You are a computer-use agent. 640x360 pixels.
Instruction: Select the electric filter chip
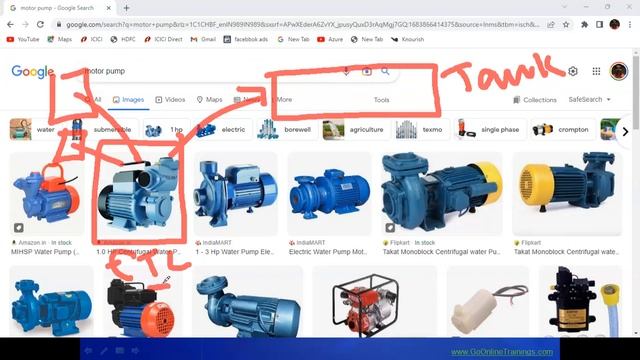pyautogui.click(x=223, y=129)
